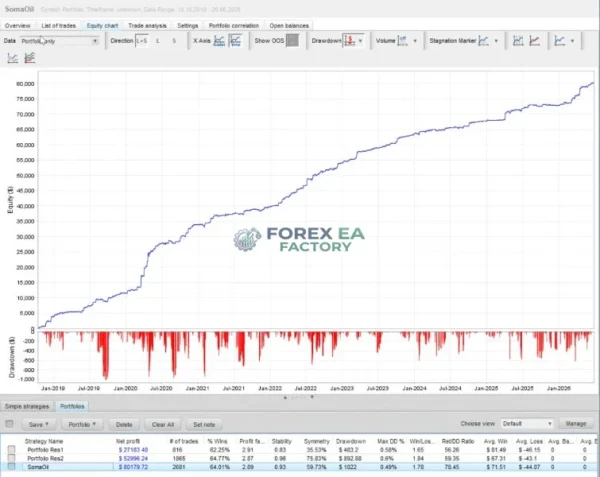Click first chart icon after Stagnation Marker group
Image resolution: width=600 pixels, height=477 pixels.
click(x=518, y=41)
